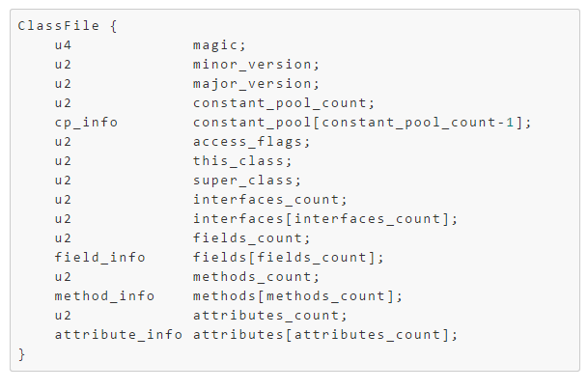
Task: Click the cp_info type name
Action: pyautogui.click(x=86, y=123)
